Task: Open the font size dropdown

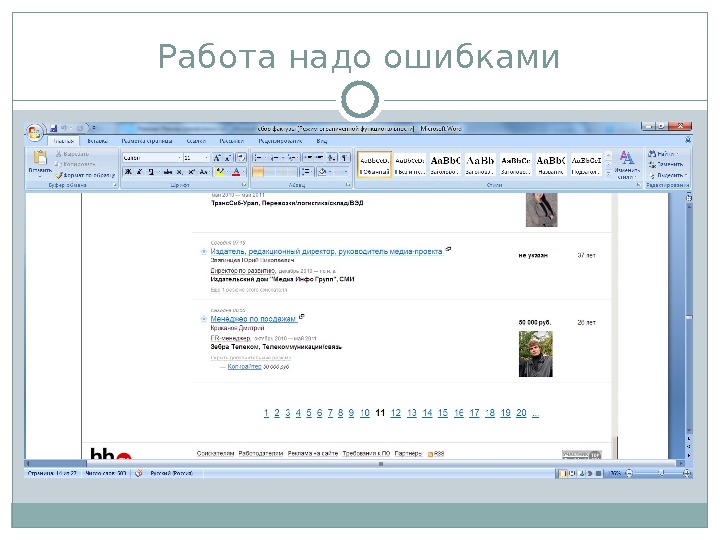Action: (x=206, y=158)
